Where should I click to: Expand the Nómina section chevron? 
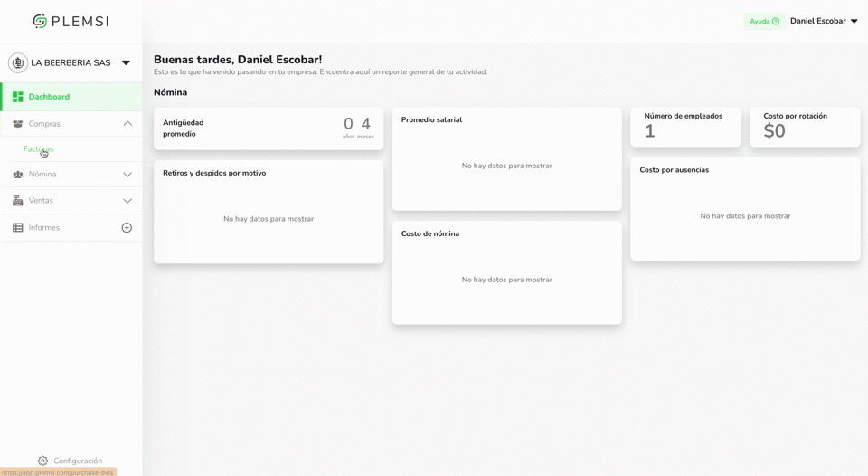[127, 175]
